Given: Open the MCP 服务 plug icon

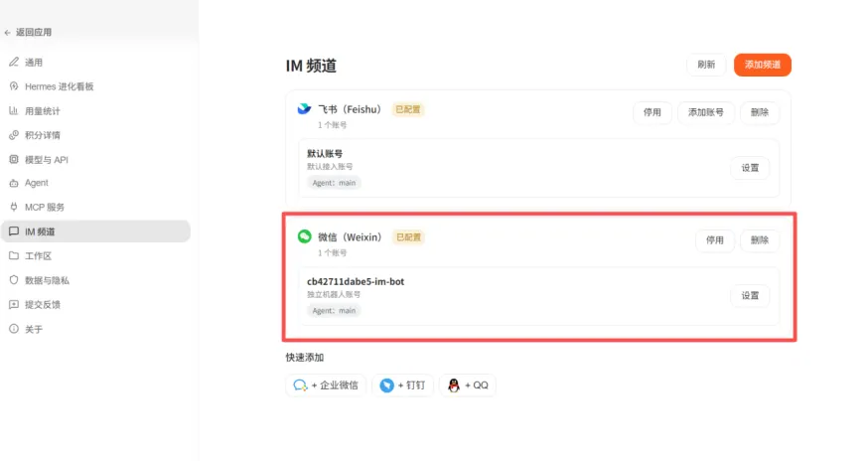Looking at the screenshot, I should tap(14, 208).
